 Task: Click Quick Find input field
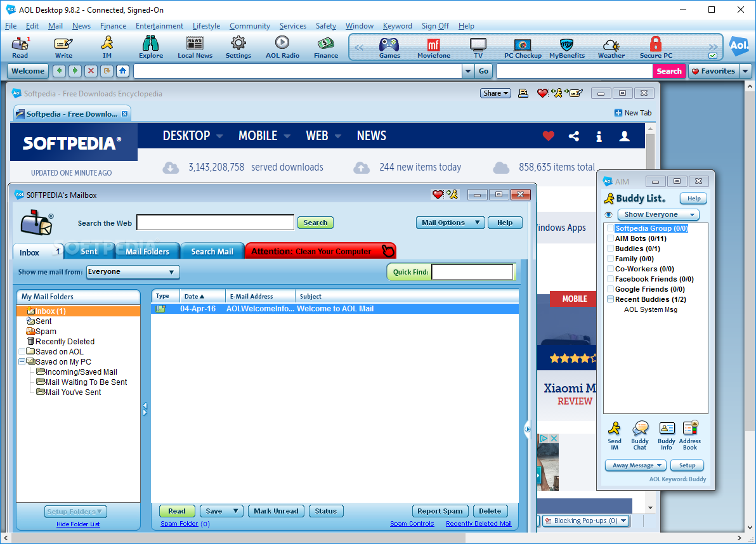tap(472, 272)
